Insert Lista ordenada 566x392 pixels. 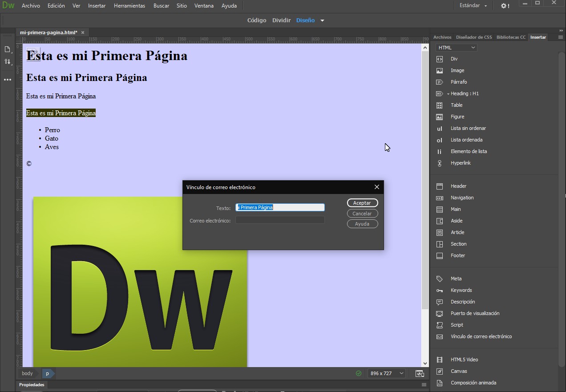tap(466, 140)
